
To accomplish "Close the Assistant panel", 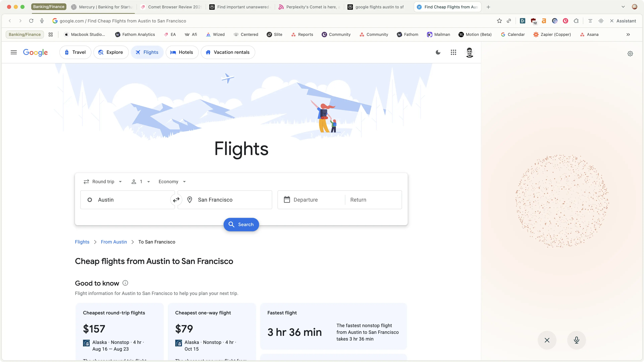I will [x=612, y=21].
